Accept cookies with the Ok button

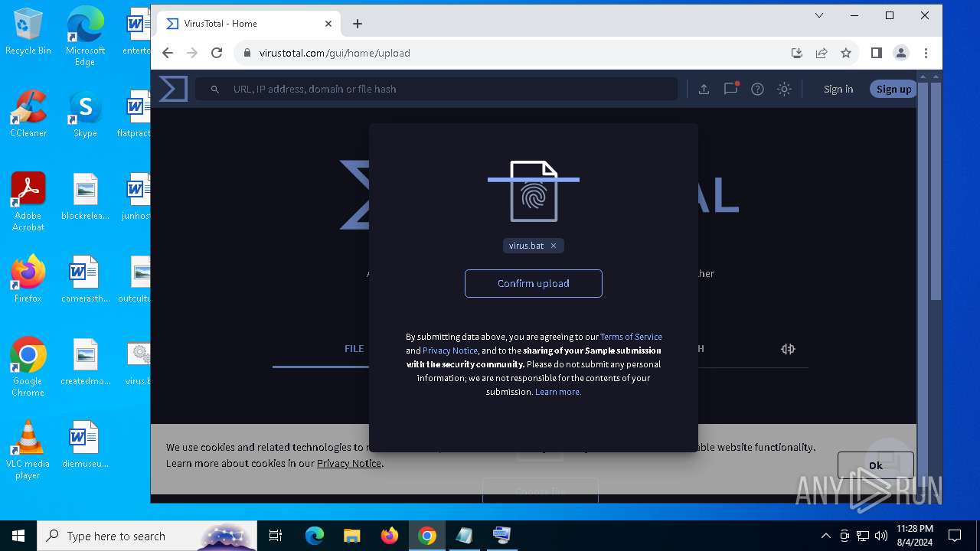(x=875, y=465)
